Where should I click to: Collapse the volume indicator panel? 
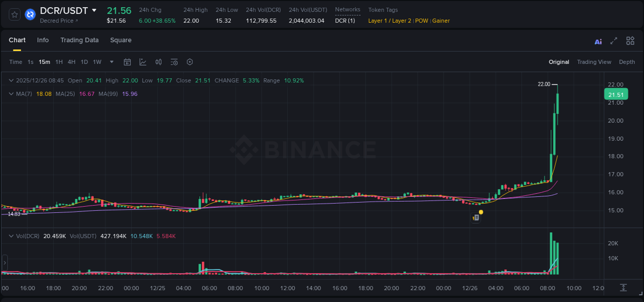click(10, 236)
